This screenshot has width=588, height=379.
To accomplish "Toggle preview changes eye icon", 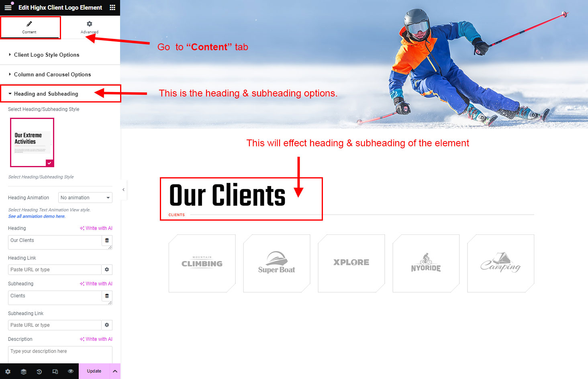I will [71, 371].
